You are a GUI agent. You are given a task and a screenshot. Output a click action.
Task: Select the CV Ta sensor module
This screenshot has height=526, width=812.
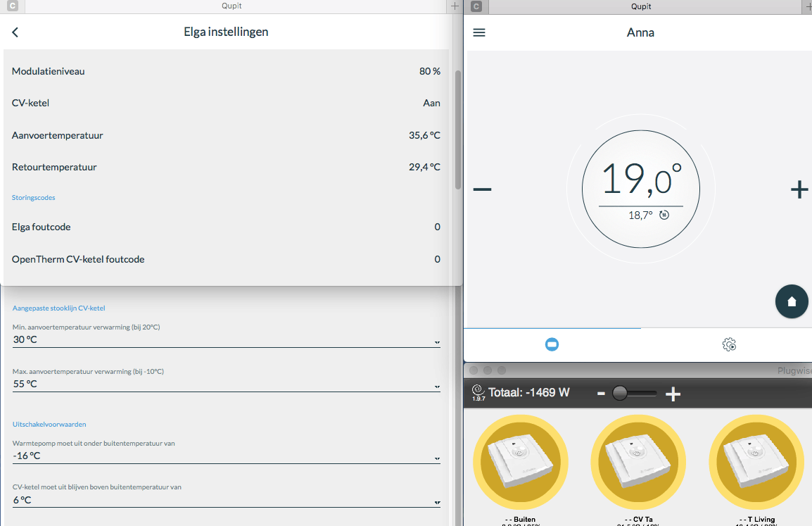[638, 462]
